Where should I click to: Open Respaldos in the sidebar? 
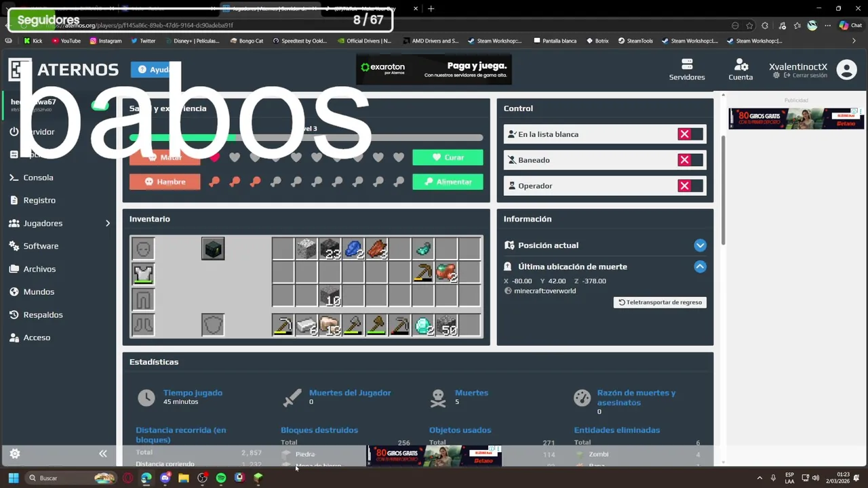43,315
